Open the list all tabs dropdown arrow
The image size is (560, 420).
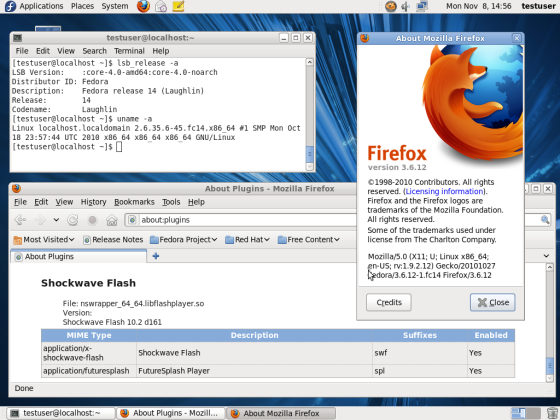click(x=546, y=256)
